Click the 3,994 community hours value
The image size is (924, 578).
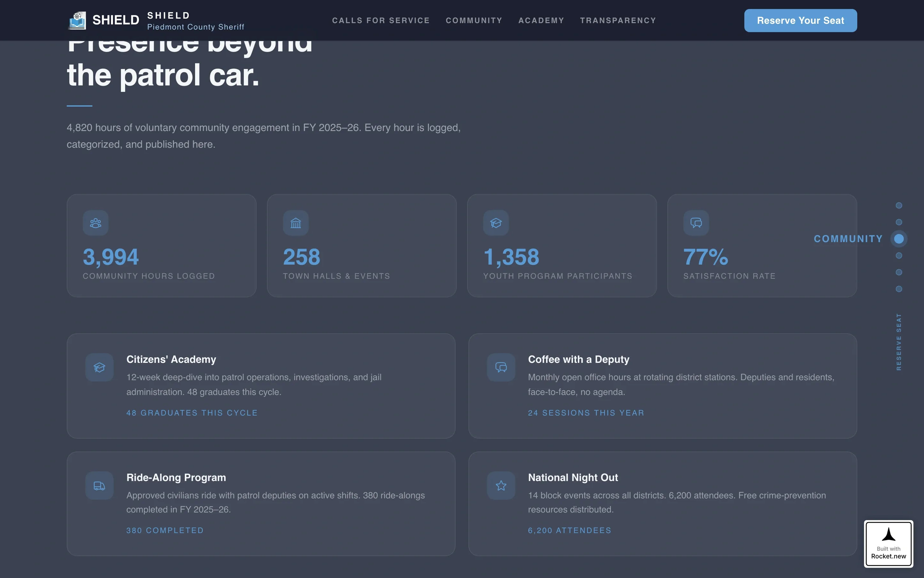pyautogui.click(x=111, y=257)
